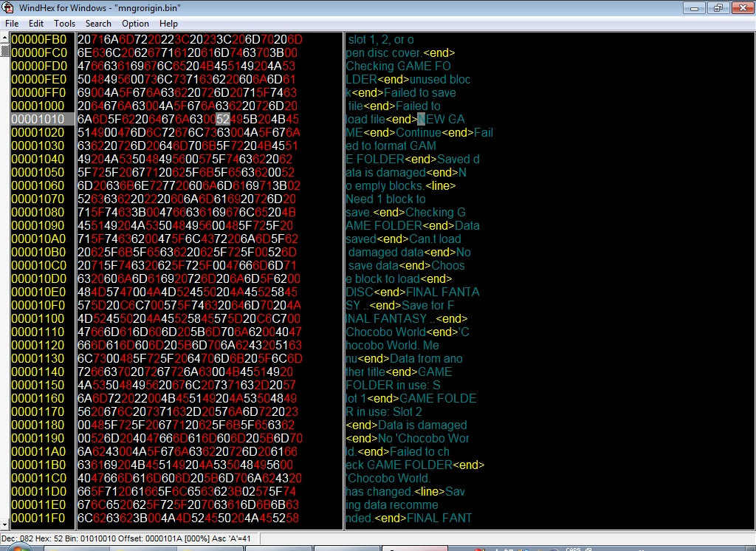
Task: Select offset row 000011F0
Action: coord(38,519)
